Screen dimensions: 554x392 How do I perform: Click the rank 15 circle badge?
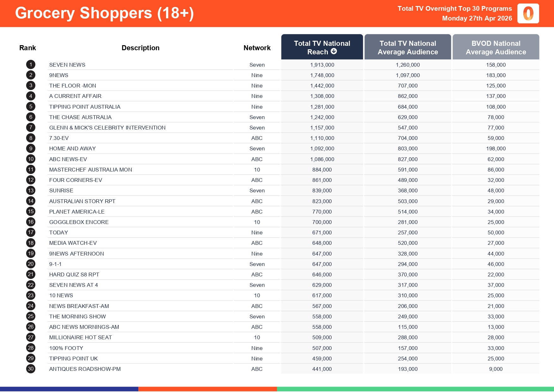point(31,212)
